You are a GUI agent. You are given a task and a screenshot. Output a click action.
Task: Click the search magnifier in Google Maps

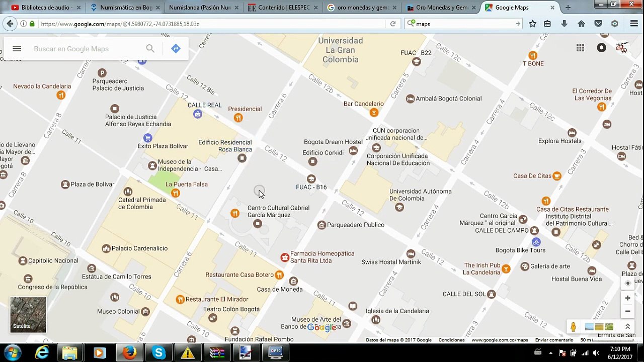tap(150, 49)
